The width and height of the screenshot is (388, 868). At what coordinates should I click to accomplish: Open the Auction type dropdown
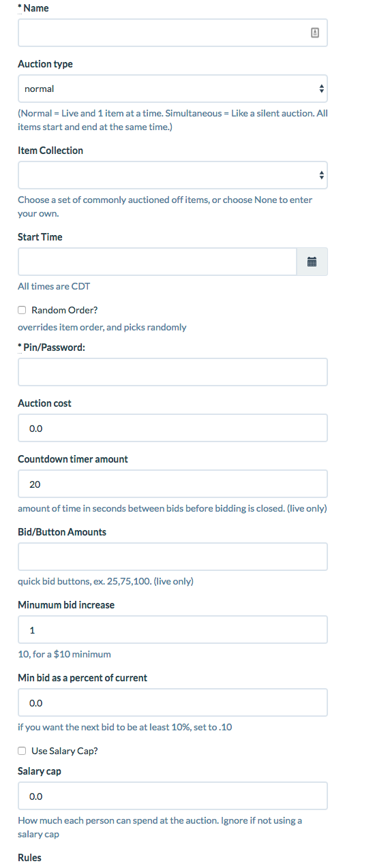pos(173,89)
